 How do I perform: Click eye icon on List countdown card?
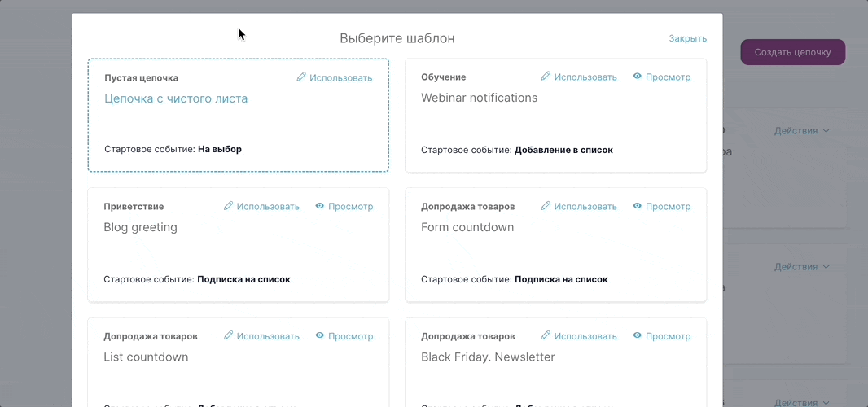(x=319, y=335)
